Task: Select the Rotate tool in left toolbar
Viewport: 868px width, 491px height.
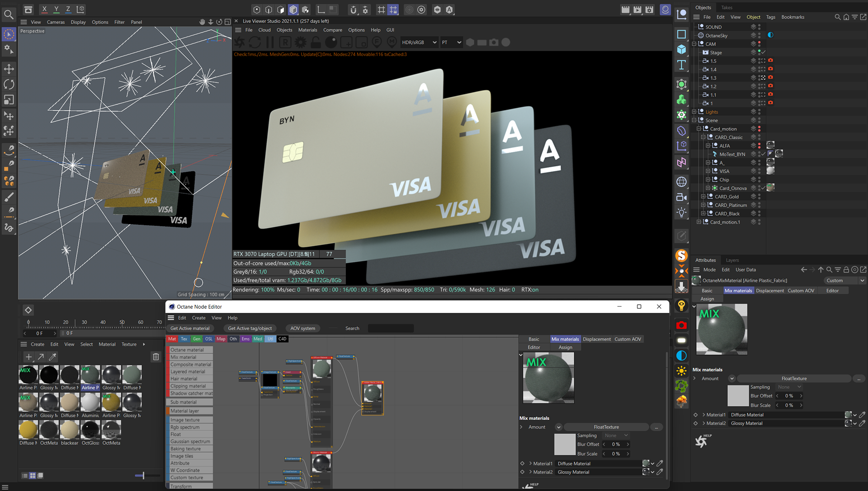Action: tap(9, 84)
